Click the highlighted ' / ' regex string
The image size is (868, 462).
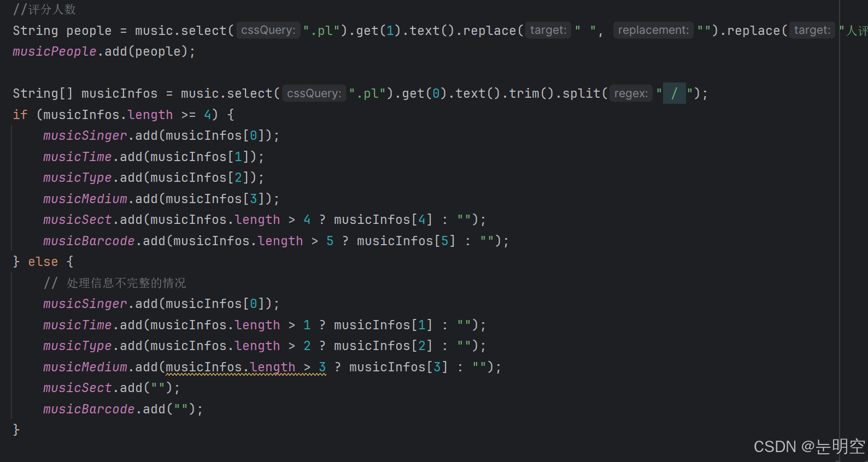pyautogui.click(x=675, y=93)
